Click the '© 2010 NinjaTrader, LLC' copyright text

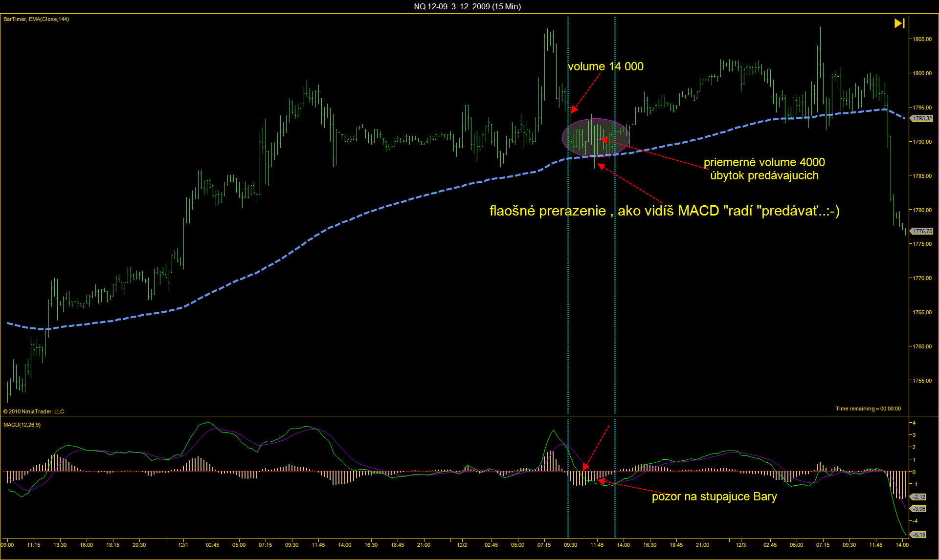click(x=34, y=411)
